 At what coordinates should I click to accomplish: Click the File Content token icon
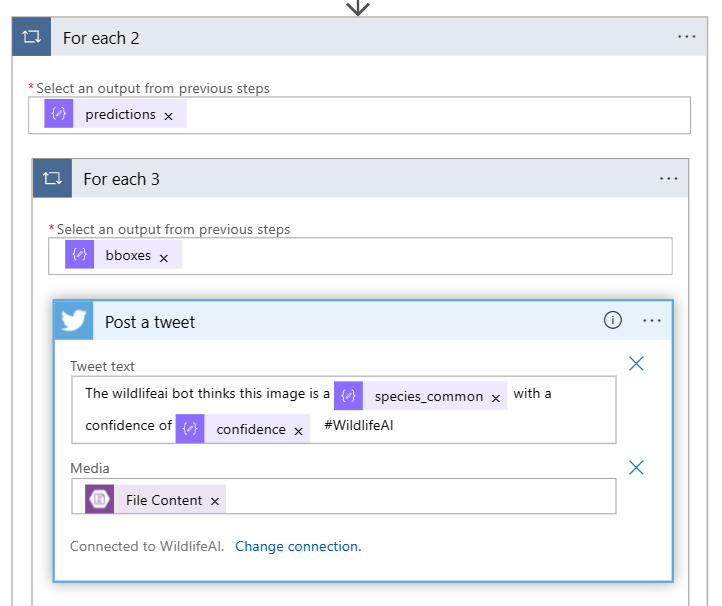tap(100, 500)
